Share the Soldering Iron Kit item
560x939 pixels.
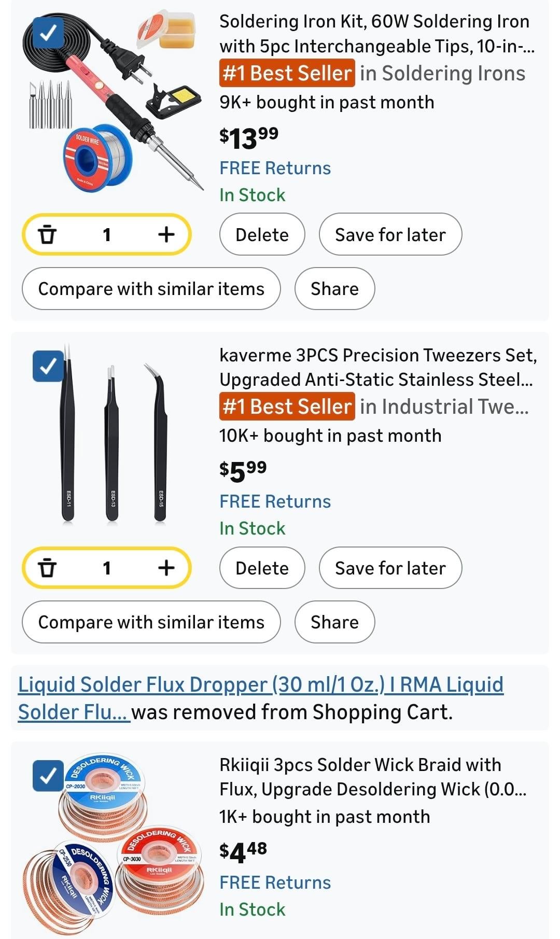tap(334, 289)
